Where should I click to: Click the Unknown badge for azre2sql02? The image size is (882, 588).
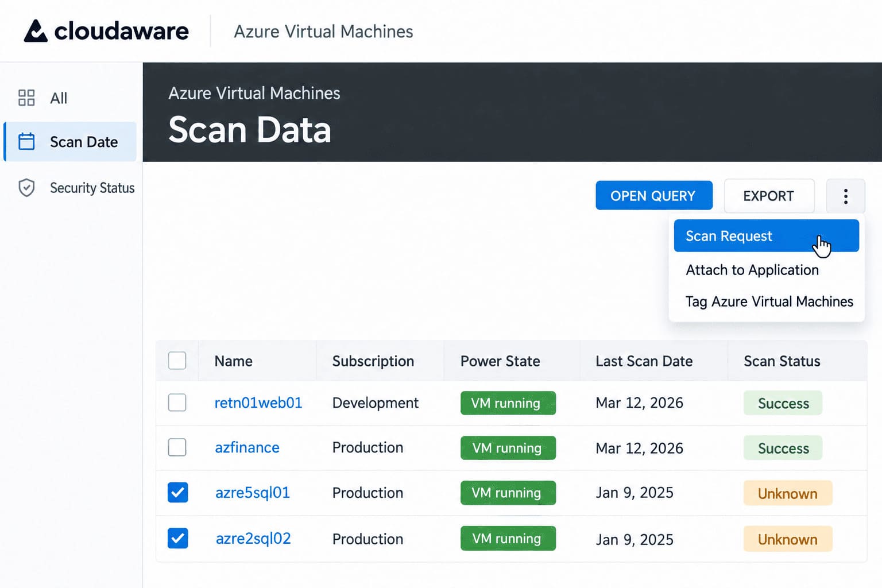[x=788, y=539]
